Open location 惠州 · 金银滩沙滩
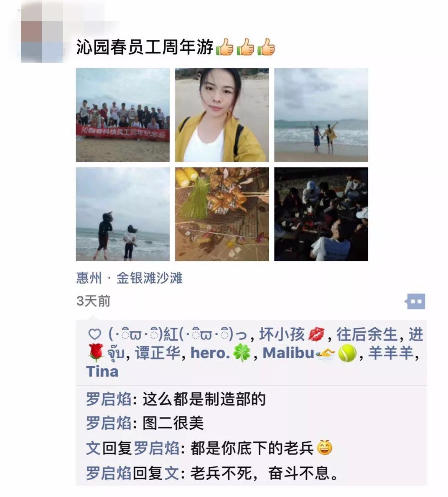Viewport: 448px width, 497px height. pyautogui.click(x=129, y=278)
